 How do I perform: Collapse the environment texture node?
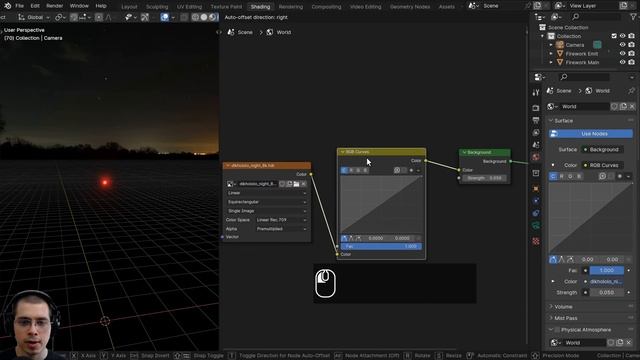click(x=228, y=166)
